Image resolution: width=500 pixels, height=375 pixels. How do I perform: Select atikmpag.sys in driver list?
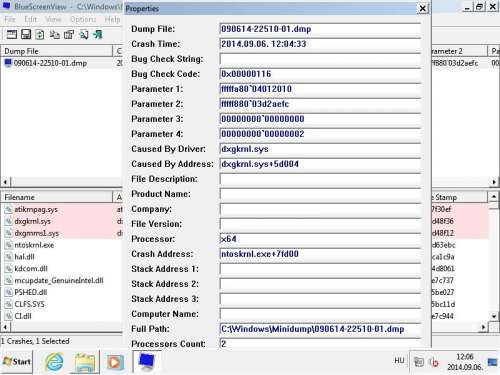36,209
